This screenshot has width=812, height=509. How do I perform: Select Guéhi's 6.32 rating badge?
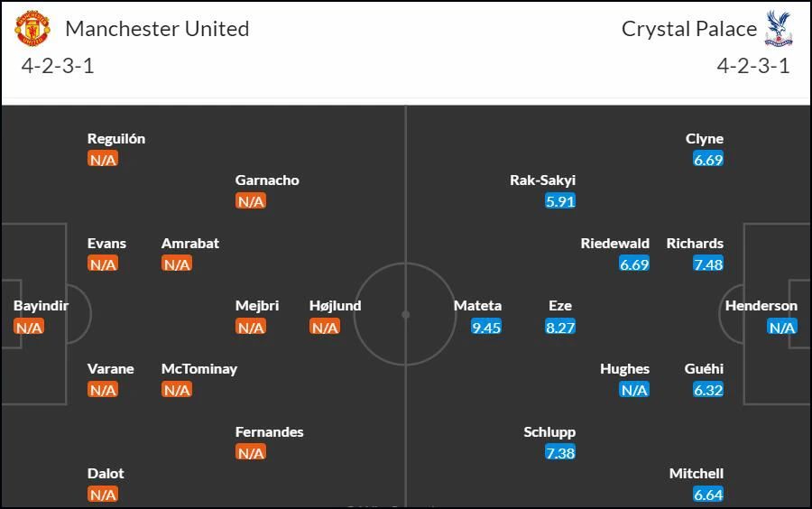pos(708,390)
